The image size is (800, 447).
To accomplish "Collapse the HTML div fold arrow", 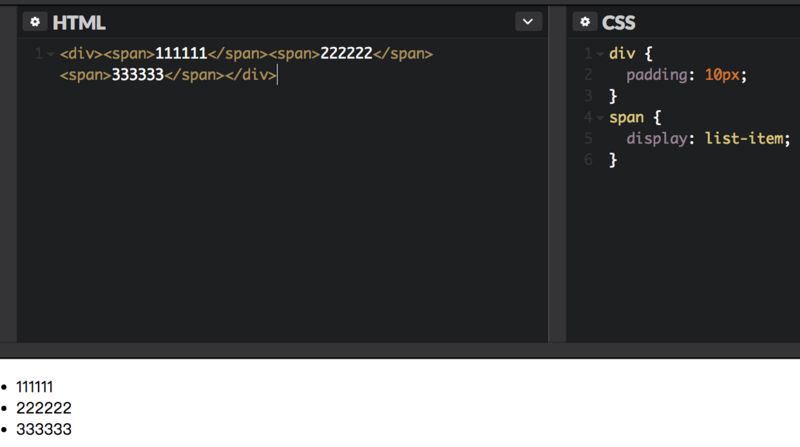I will click(x=49, y=54).
